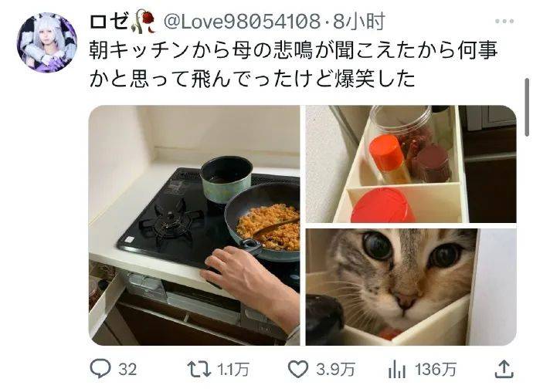Click the display name ロゼ
The image size is (533, 392).
pos(109,22)
